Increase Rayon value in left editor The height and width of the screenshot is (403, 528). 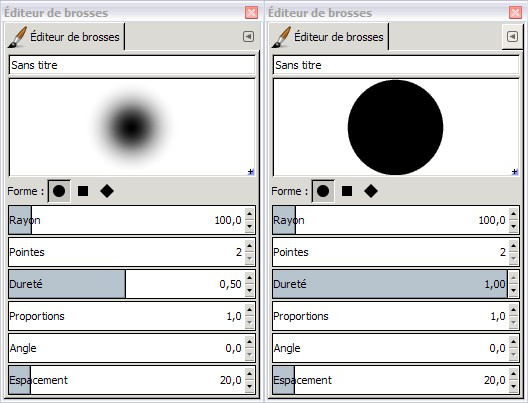[249, 213]
